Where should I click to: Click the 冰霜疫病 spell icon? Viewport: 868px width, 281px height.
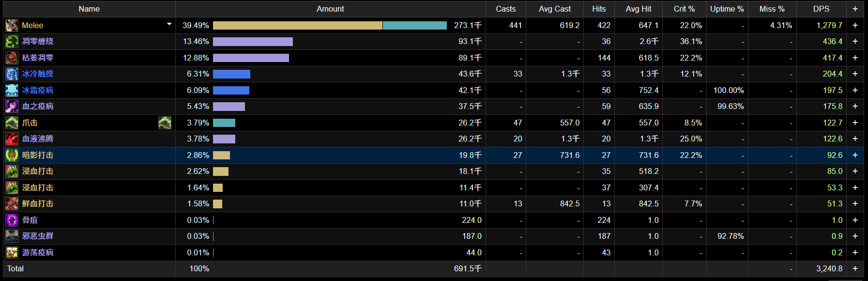point(12,90)
